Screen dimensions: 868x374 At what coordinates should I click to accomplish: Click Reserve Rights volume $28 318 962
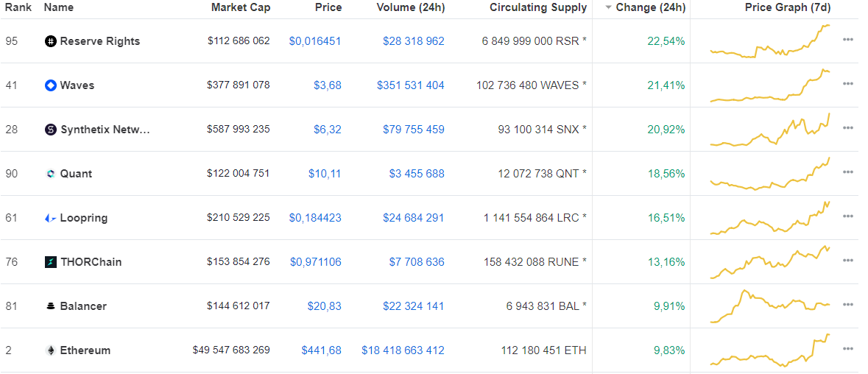click(x=414, y=41)
